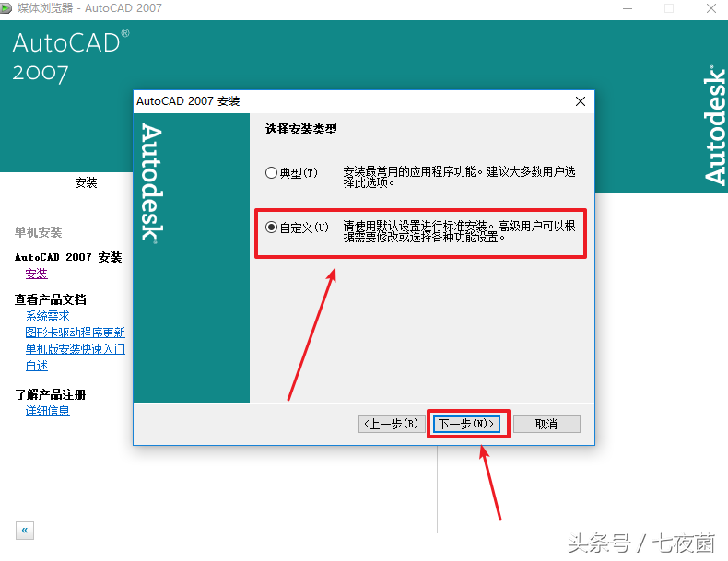Click the <上一步(B) button

coord(392,424)
